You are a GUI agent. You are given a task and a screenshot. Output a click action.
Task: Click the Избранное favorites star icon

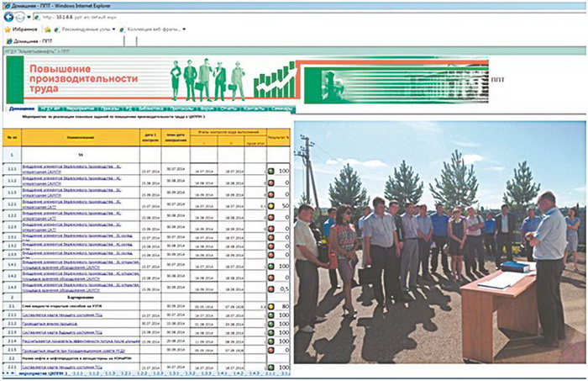[x=7, y=29]
